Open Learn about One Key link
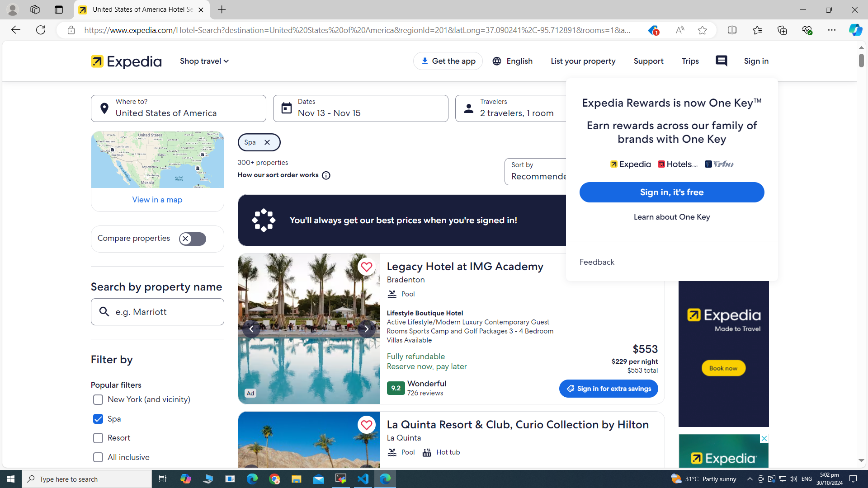This screenshot has width=868, height=488. click(672, 217)
